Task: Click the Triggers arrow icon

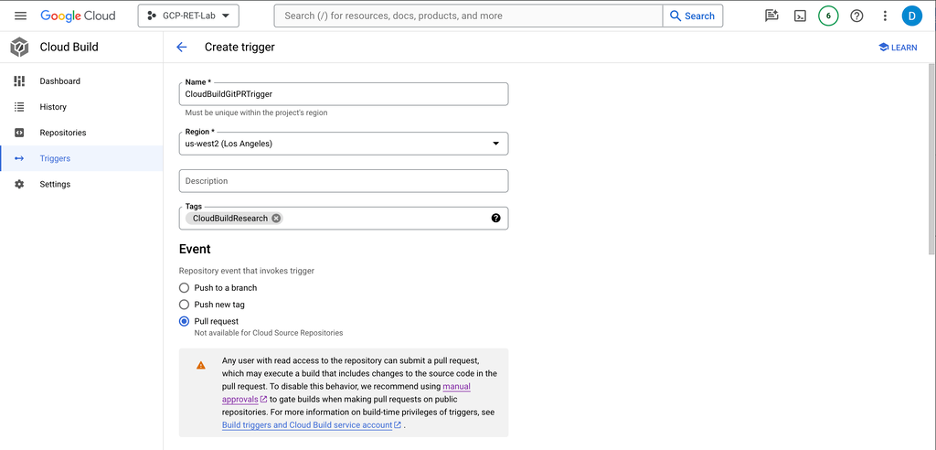Action: point(19,158)
